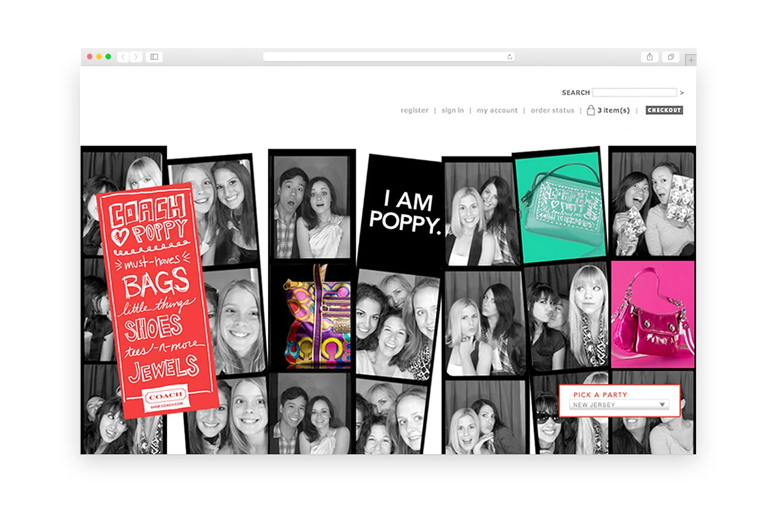Reload the page via refresh icon
Image resolution: width=774 pixels, height=532 pixels.
point(510,57)
